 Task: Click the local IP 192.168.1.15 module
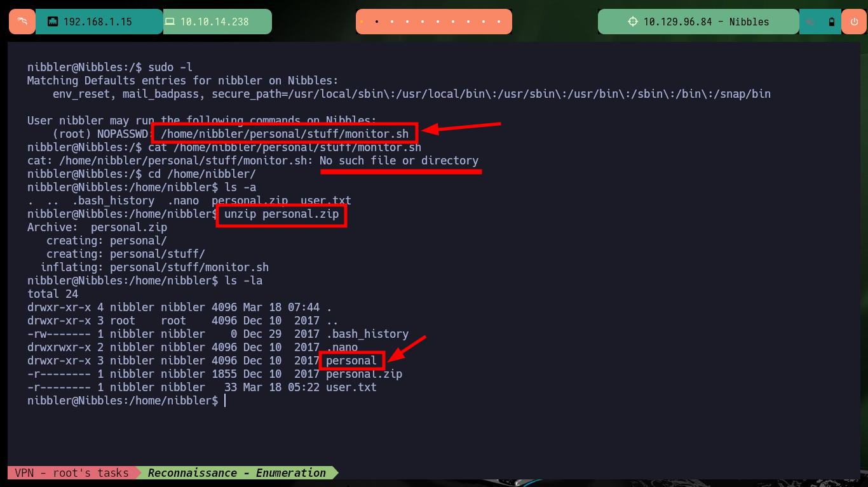coord(99,22)
